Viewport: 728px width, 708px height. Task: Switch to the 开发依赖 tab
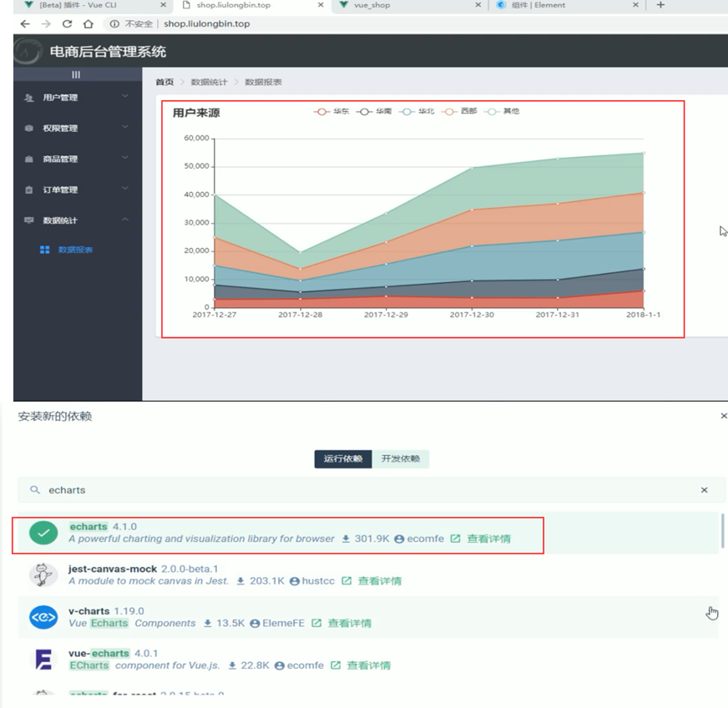coord(400,458)
